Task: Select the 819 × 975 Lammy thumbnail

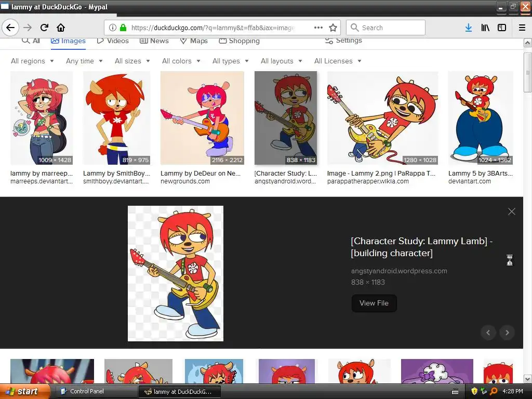Action: tap(116, 118)
